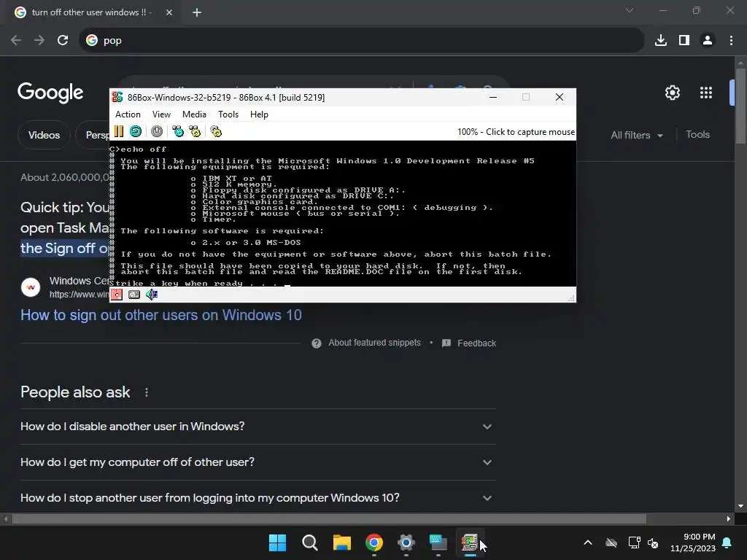The image size is (747, 560).
Task: Click the scroll-right arrow in Chrome
Action: [729, 519]
